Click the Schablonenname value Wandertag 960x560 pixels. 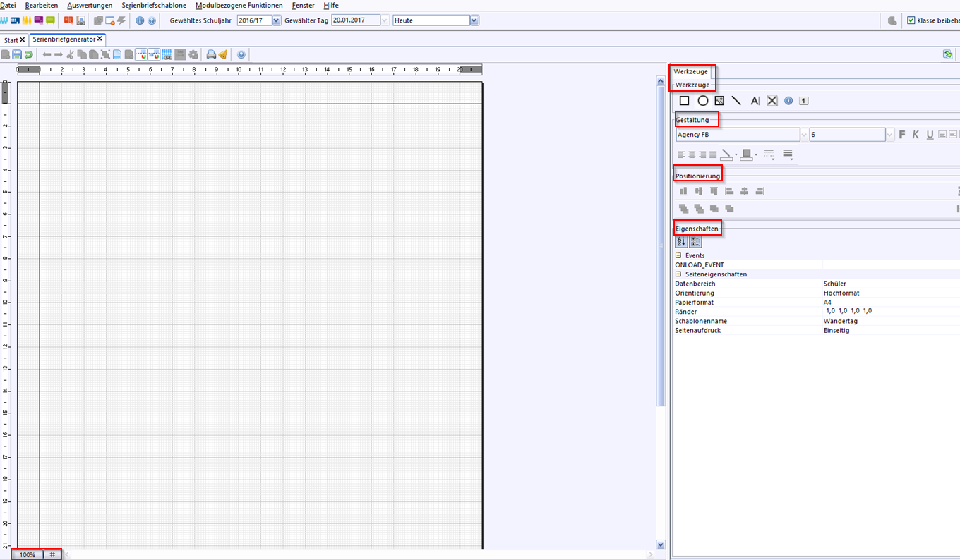(840, 321)
